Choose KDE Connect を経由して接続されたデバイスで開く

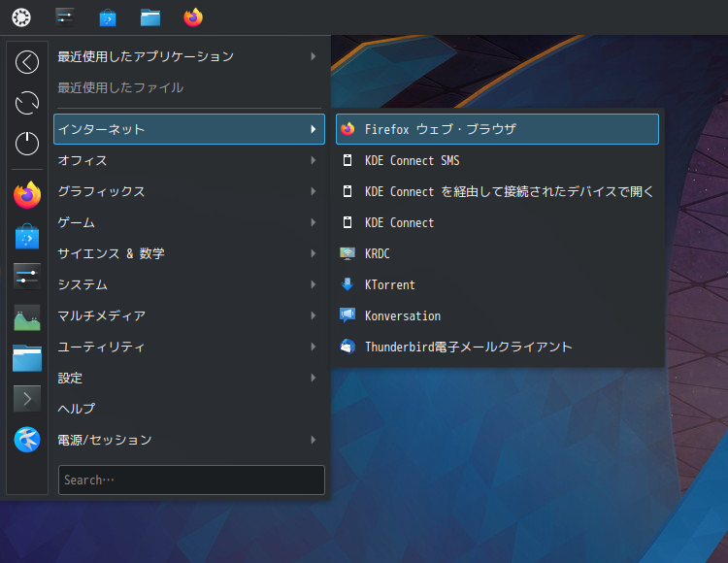[x=497, y=191]
